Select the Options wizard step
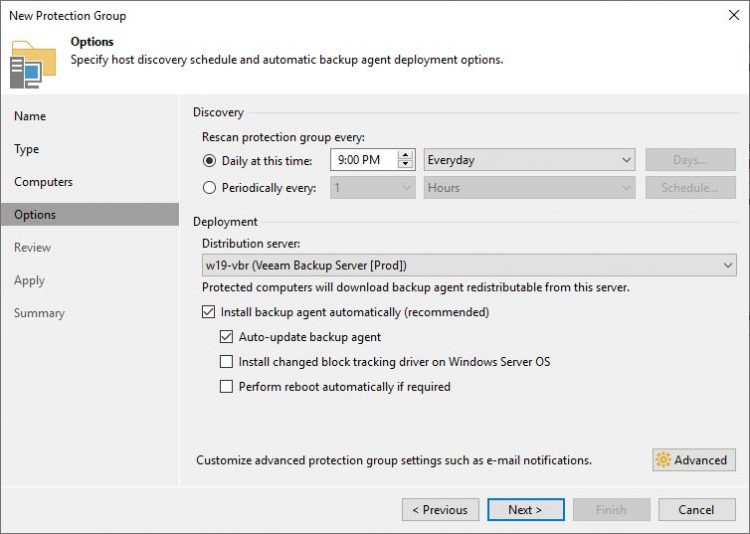 point(90,214)
